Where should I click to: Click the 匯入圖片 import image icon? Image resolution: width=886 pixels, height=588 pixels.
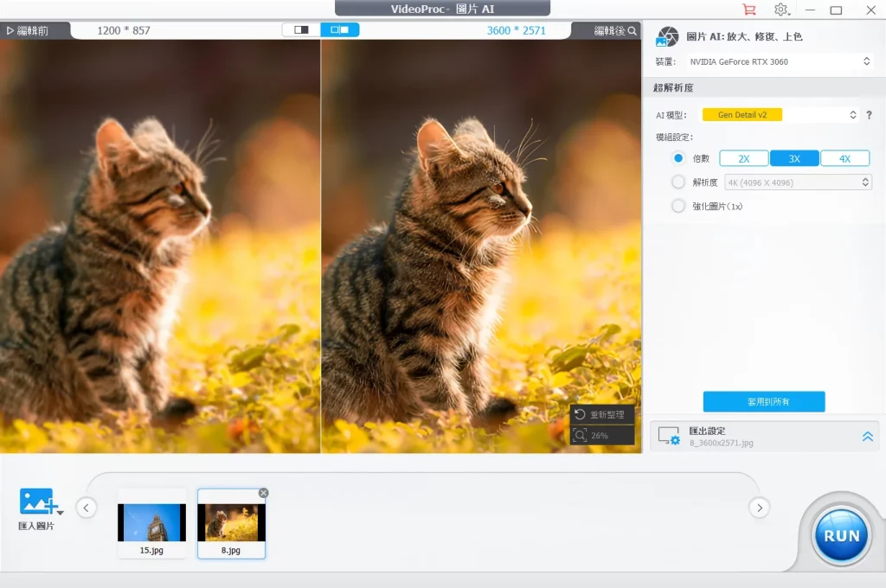tap(37, 502)
